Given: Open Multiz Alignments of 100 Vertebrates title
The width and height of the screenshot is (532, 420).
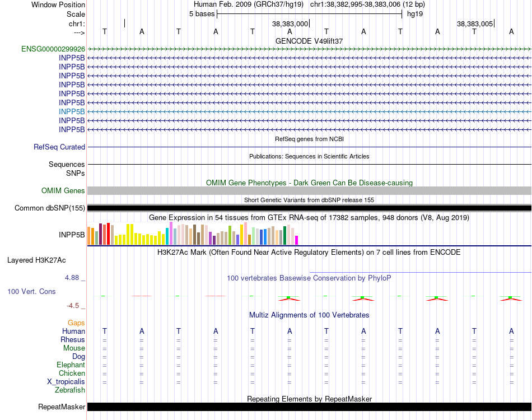Looking at the screenshot, I should coord(309,315).
